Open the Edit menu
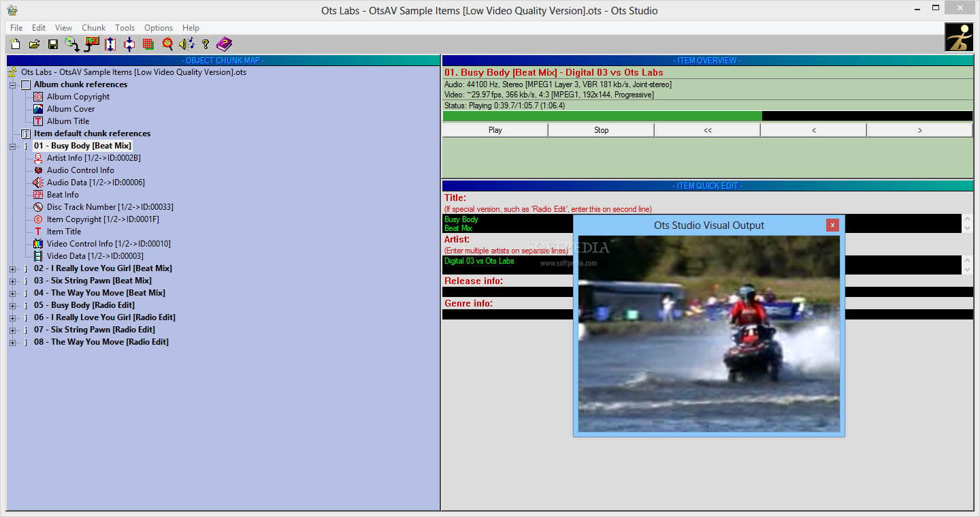The height and width of the screenshot is (517, 980). coord(39,28)
